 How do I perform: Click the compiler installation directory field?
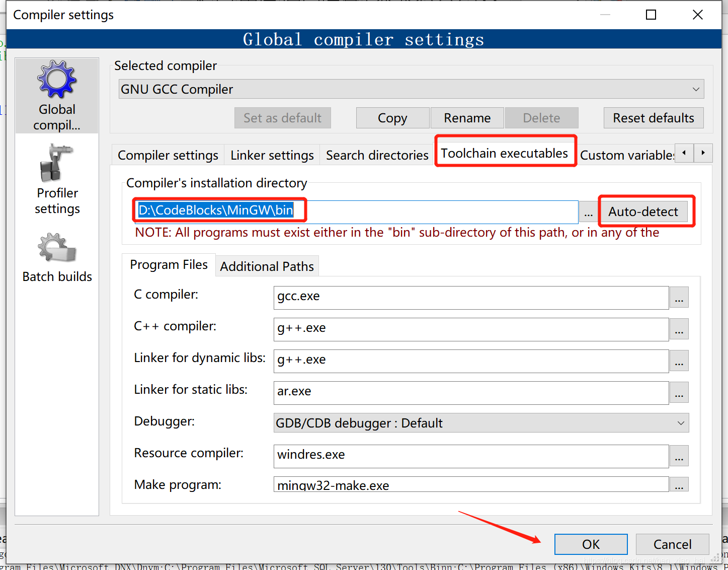pyautogui.click(x=357, y=211)
